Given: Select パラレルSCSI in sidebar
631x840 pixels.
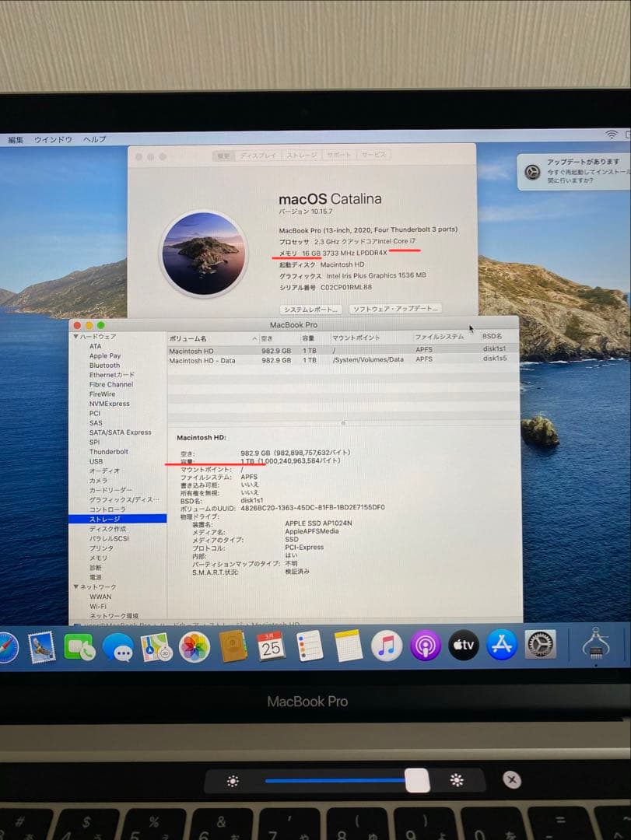Looking at the screenshot, I should [x=109, y=538].
